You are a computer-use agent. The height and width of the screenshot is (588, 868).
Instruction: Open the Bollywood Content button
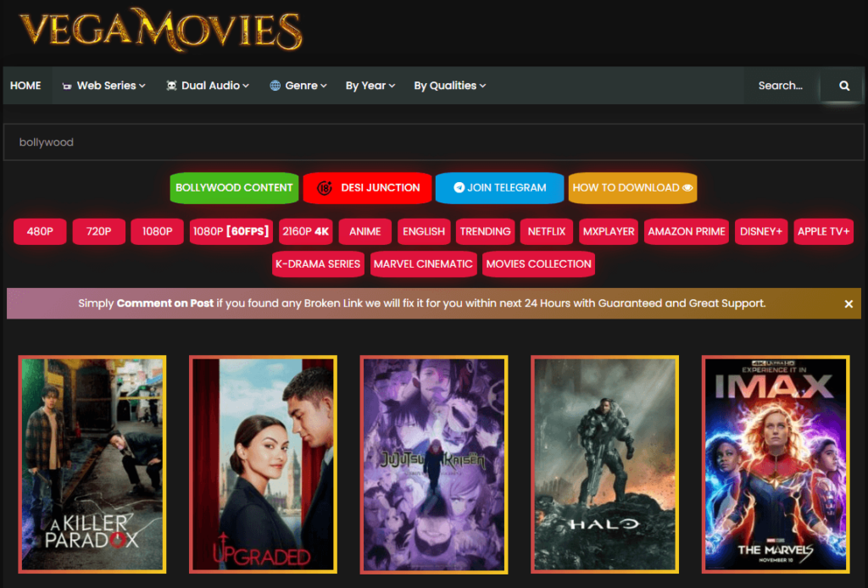(234, 187)
